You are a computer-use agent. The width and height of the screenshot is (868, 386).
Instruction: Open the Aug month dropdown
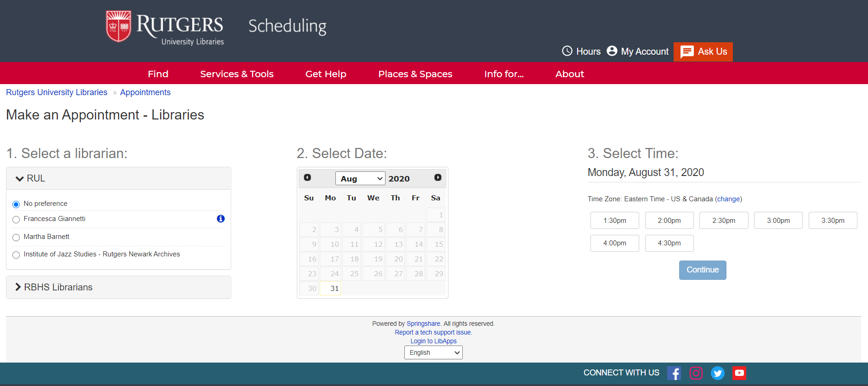click(x=360, y=178)
